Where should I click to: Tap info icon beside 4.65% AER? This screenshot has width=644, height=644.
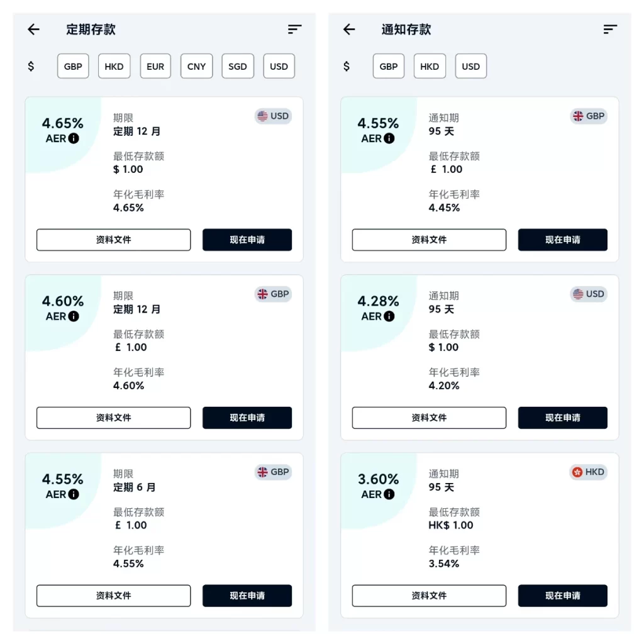[74, 138]
